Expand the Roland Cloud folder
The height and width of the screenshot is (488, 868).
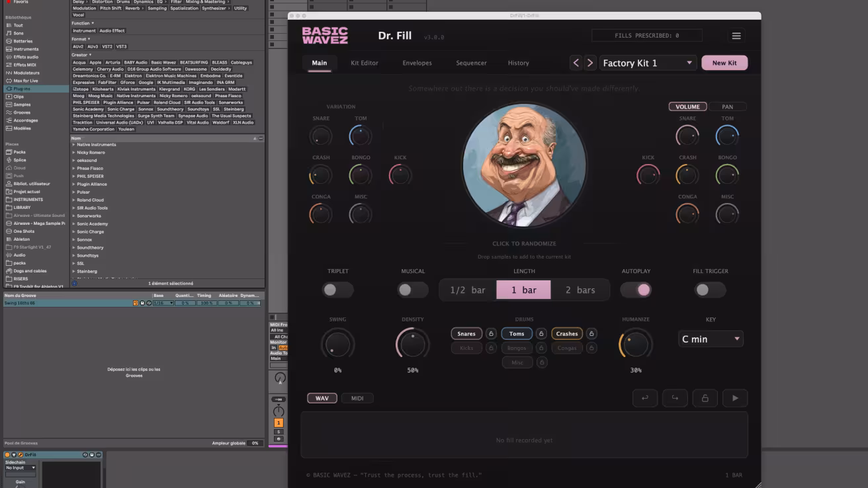click(74, 200)
